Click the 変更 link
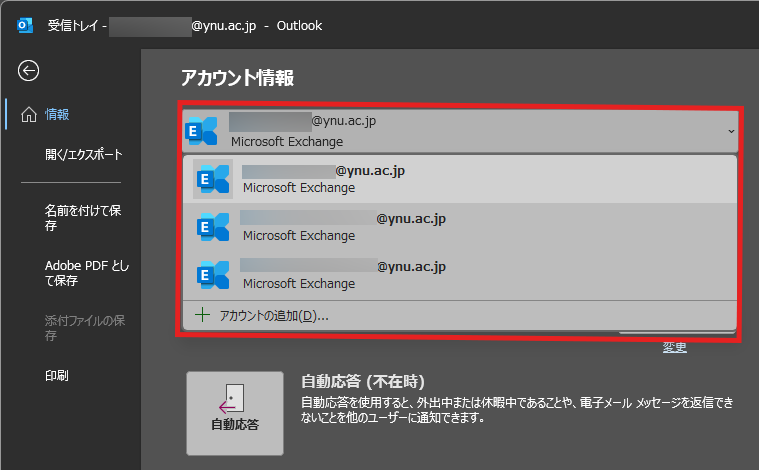 (x=674, y=347)
